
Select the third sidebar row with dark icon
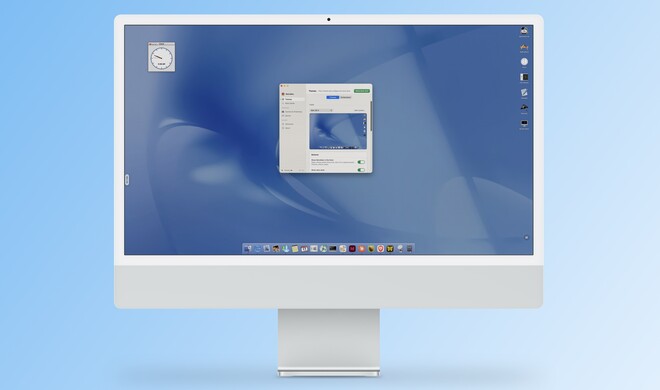click(293, 111)
